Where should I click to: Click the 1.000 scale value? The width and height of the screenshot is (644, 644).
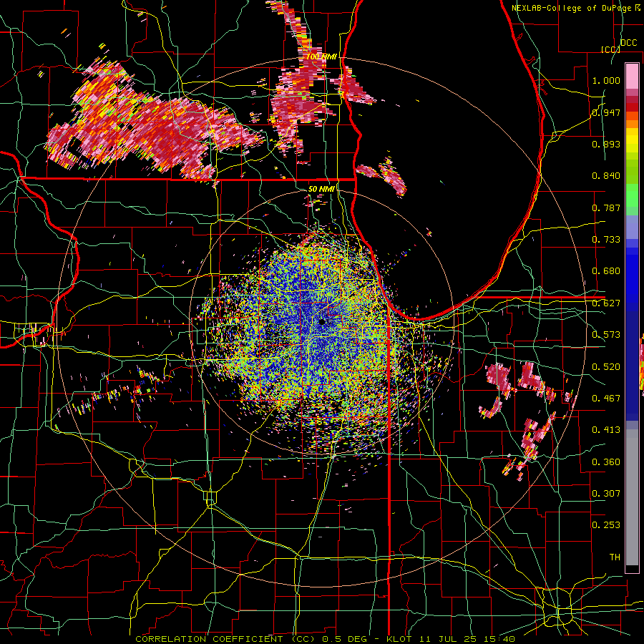pyautogui.click(x=606, y=80)
